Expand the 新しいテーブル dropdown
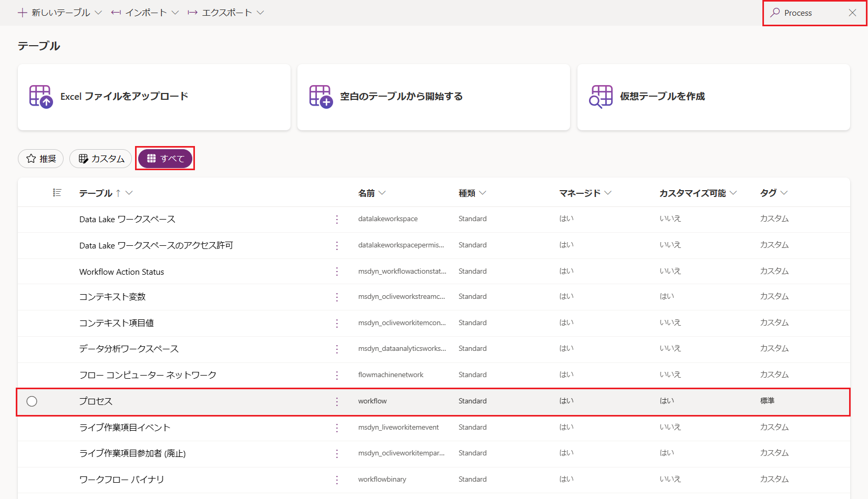The image size is (868, 499). click(x=98, y=13)
